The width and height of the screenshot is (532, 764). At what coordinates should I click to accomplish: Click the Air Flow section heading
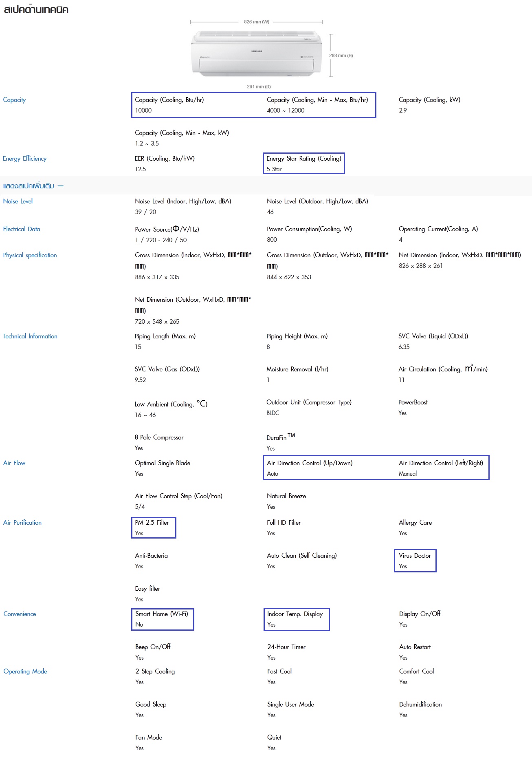[x=14, y=463]
